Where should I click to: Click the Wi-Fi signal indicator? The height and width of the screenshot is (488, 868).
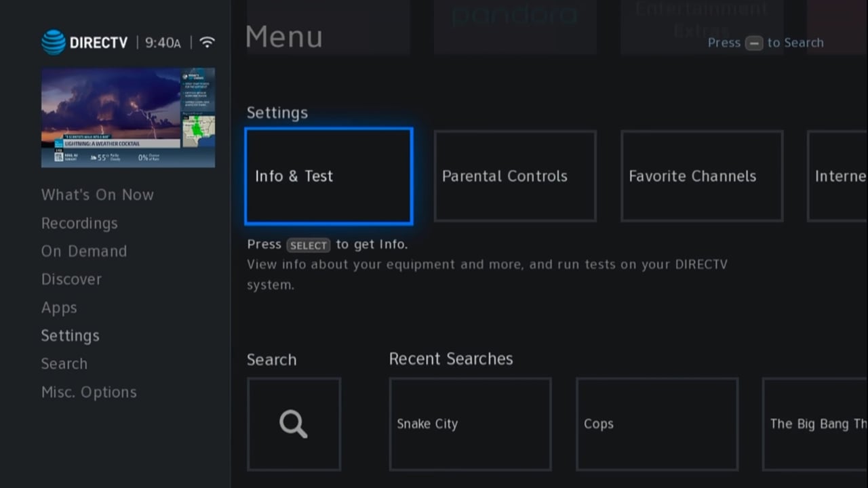click(x=206, y=41)
